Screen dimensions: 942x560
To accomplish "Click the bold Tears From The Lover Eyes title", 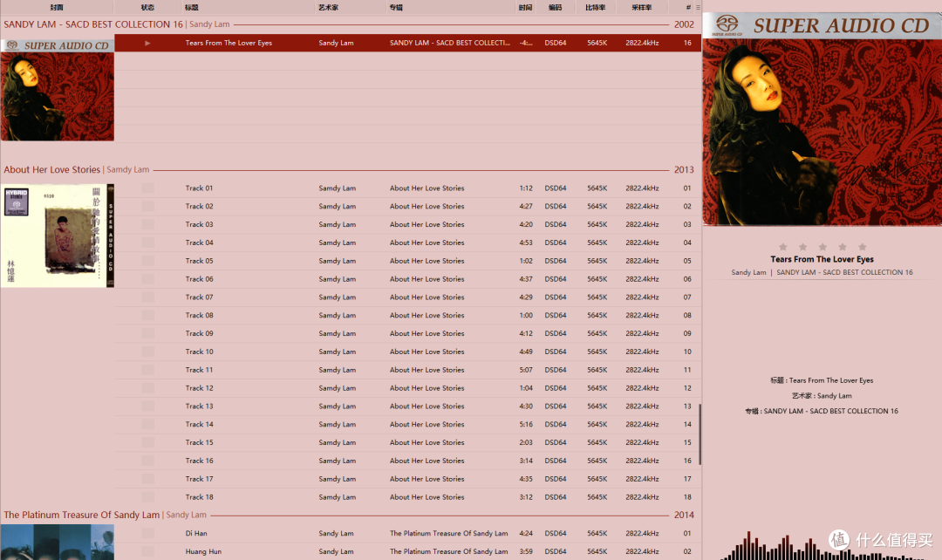I will click(822, 260).
